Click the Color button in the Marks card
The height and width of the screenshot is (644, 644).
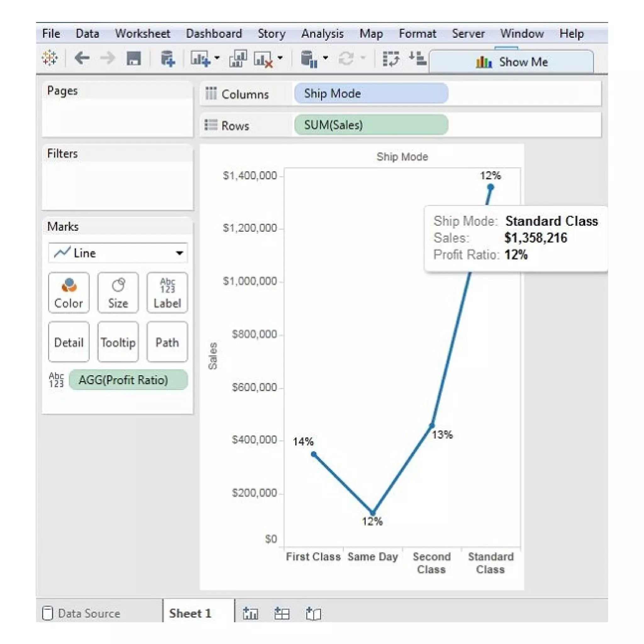point(69,293)
